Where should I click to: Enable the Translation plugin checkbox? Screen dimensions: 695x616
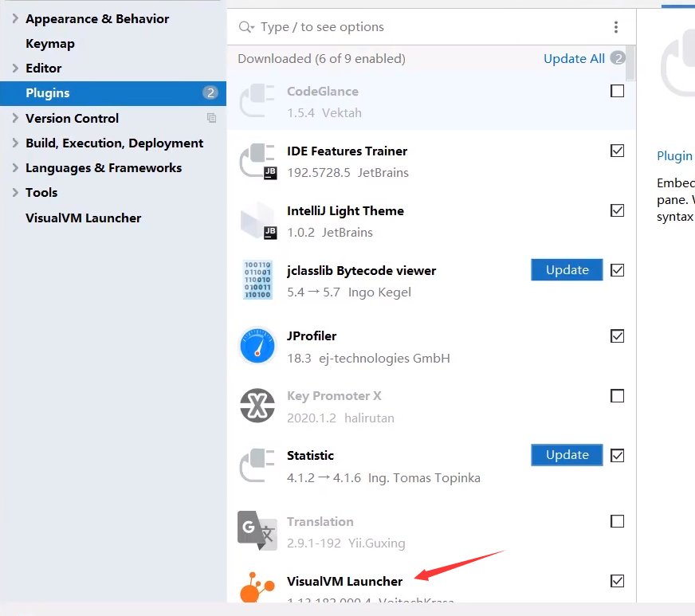(x=617, y=520)
